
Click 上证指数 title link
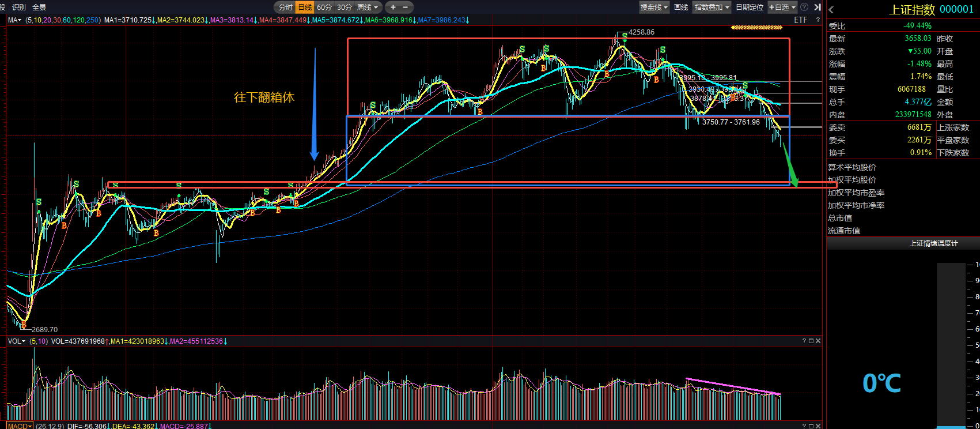pos(912,10)
